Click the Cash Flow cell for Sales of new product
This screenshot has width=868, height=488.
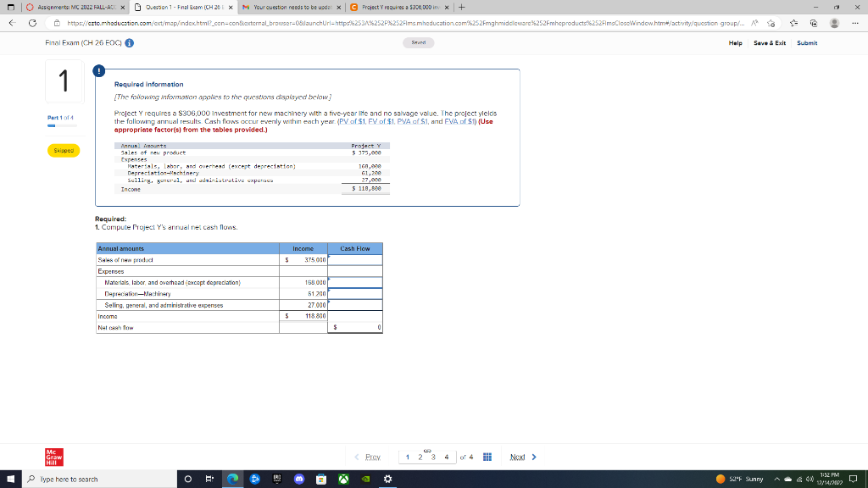click(x=353, y=258)
